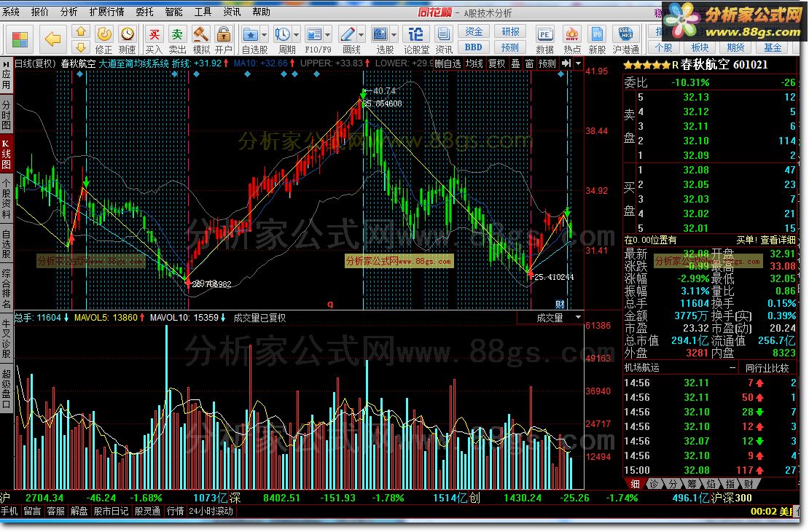The image size is (809, 532).
Task: Select 个股资料 in left sidebar
Action: 6,199
